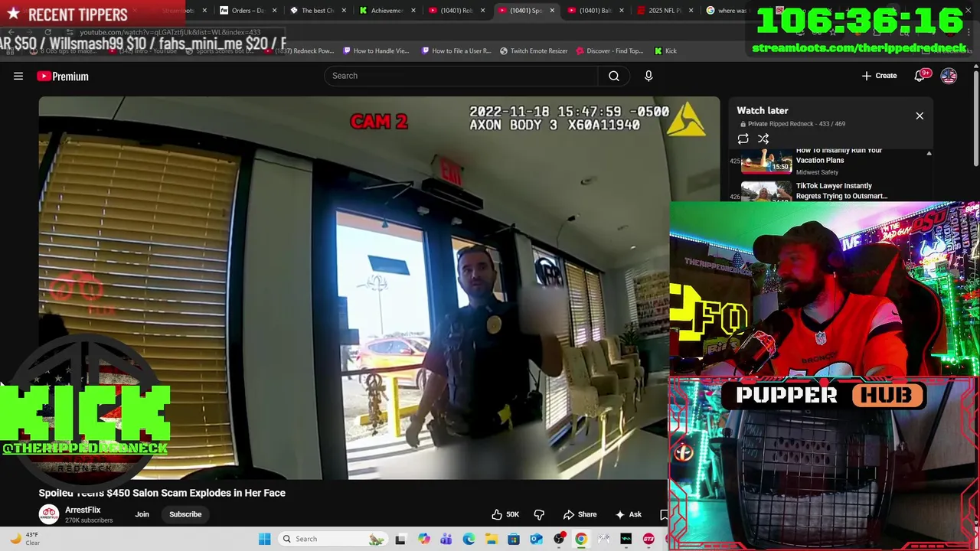Click the Join button for ArrestFlix
Image resolution: width=980 pixels, height=551 pixels.
[x=142, y=514]
